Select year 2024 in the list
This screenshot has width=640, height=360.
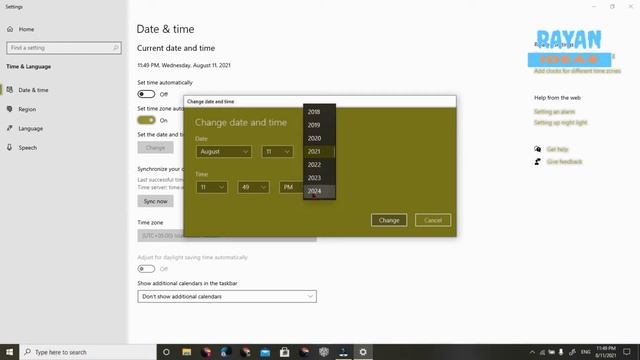point(319,191)
